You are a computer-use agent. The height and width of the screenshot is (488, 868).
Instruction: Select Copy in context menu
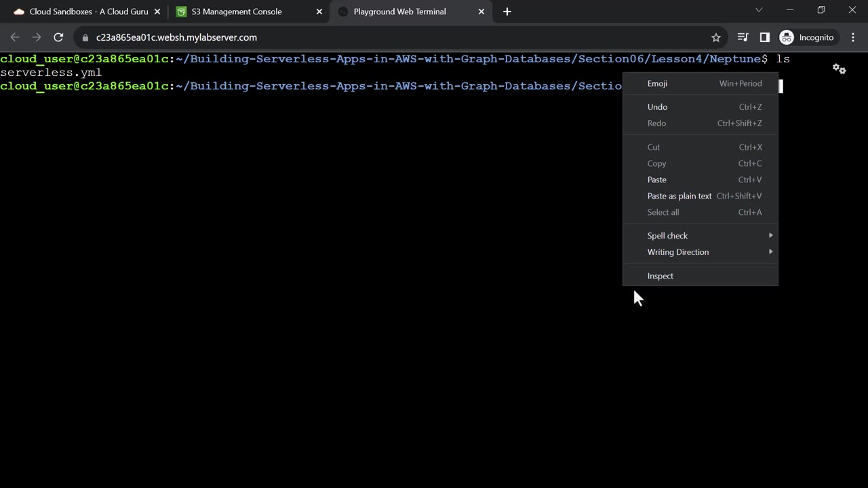click(x=701, y=163)
